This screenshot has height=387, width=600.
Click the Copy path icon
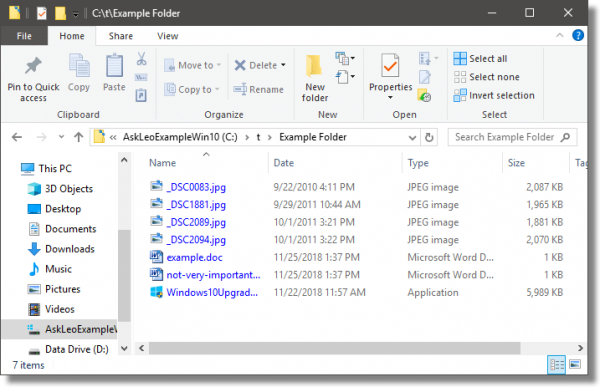point(141,77)
